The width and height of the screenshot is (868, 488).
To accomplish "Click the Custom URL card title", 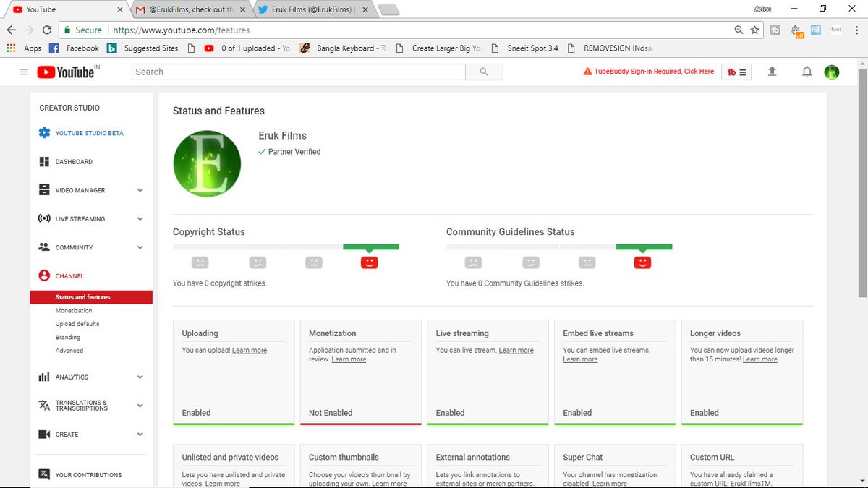I will click(712, 457).
